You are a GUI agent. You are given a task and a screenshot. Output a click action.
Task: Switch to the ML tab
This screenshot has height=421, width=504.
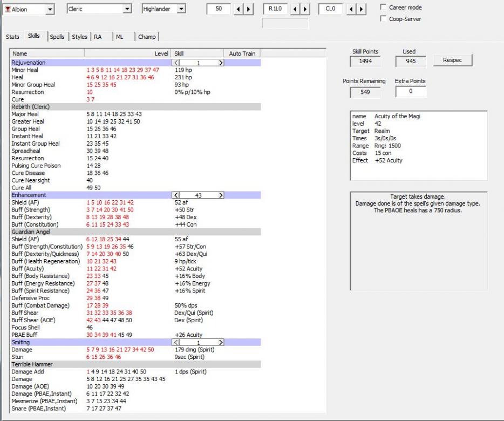tap(120, 37)
